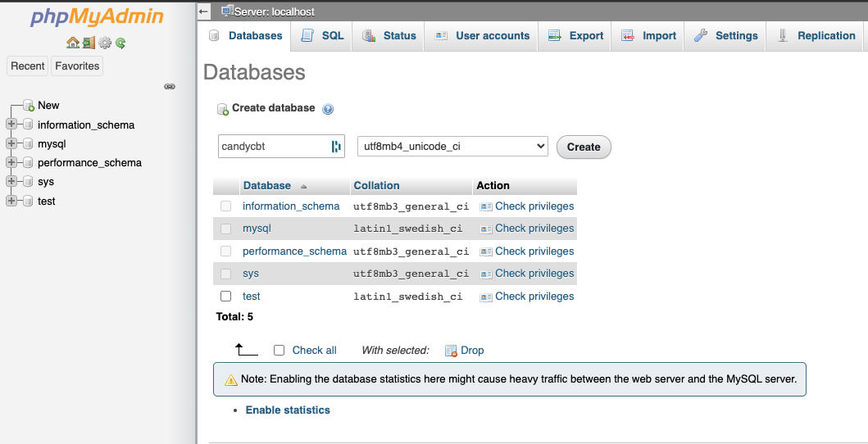Click privileges icon for mysql row
This screenshot has width=868, height=444.
point(486,229)
